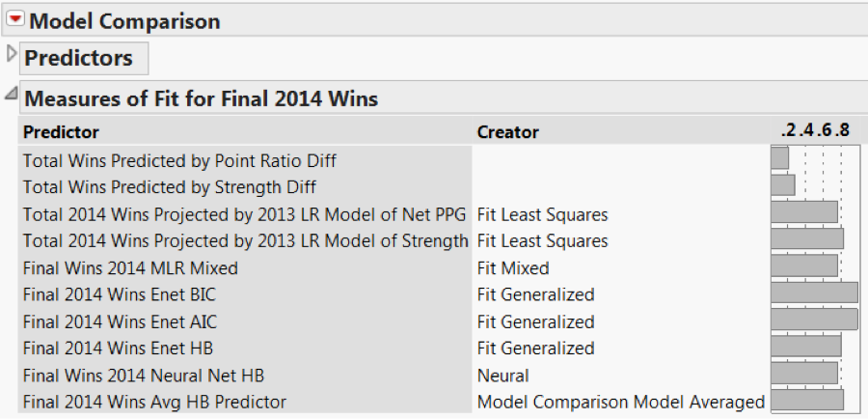Image resolution: width=868 pixels, height=419 pixels.
Task: Click the Neural creator cell
Action: pos(502,376)
